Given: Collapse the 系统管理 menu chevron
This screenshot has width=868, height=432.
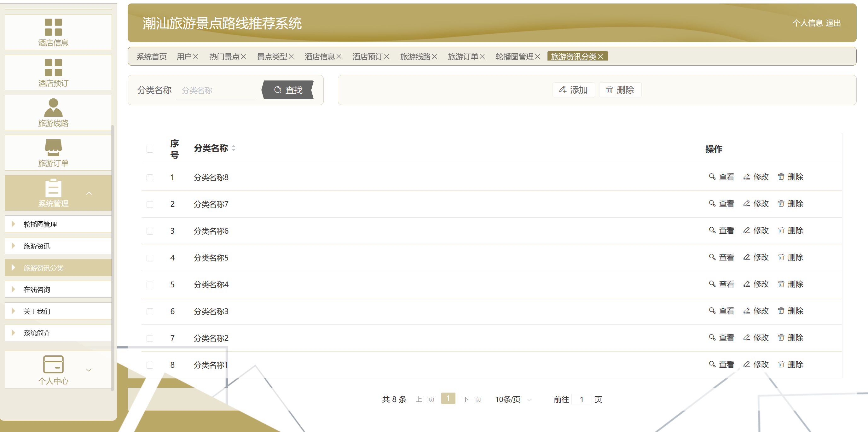Looking at the screenshot, I should [x=89, y=193].
